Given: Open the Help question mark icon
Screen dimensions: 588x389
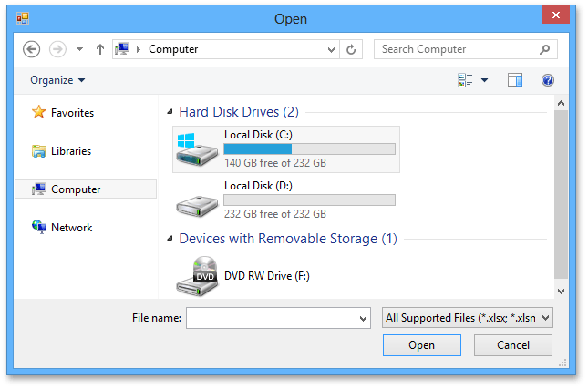Looking at the screenshot, I should click(x=548, y=80).
